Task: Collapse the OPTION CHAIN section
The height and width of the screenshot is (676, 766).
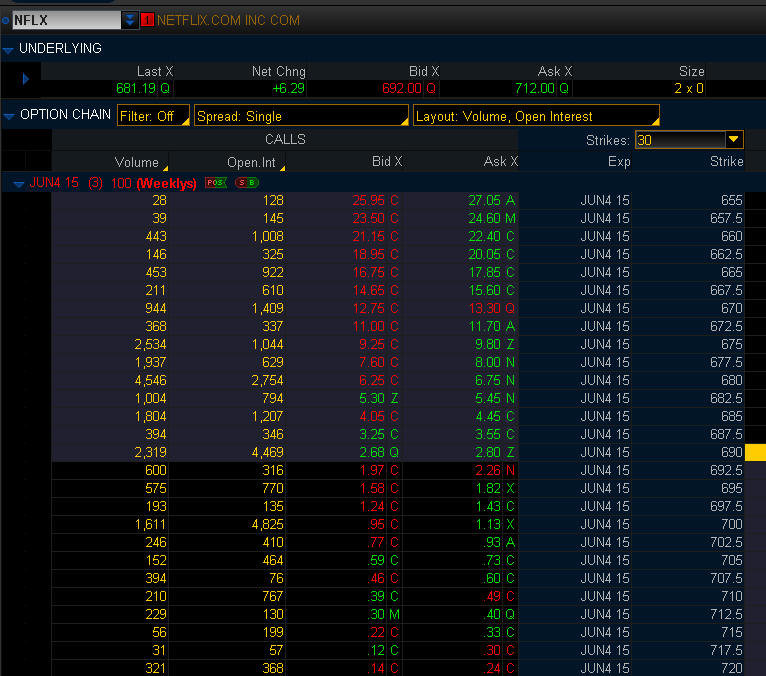Action: click(9, 116)
